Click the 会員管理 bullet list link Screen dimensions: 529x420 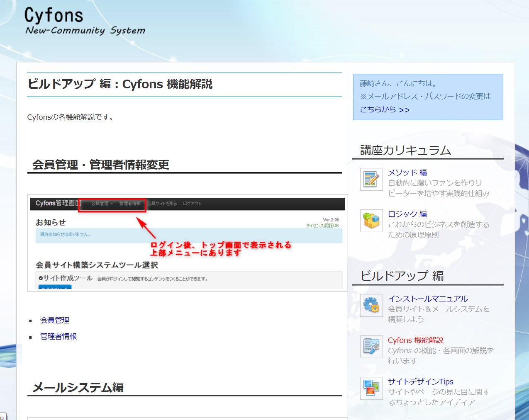[54, 320]
